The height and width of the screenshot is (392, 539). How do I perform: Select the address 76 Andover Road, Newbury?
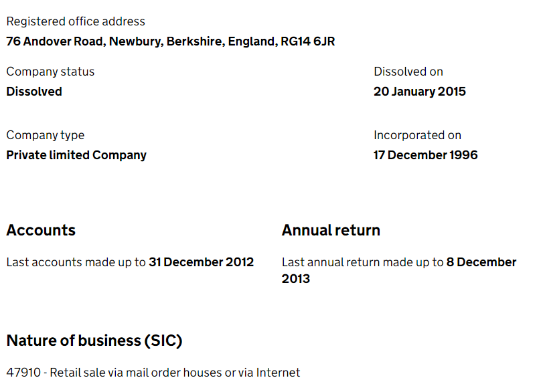[84, 41]
